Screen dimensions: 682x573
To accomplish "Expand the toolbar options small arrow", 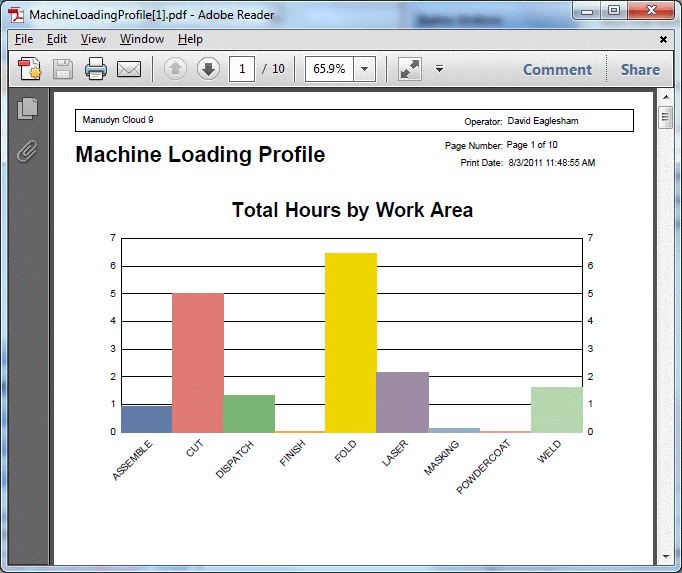I will tap(439, 69).
